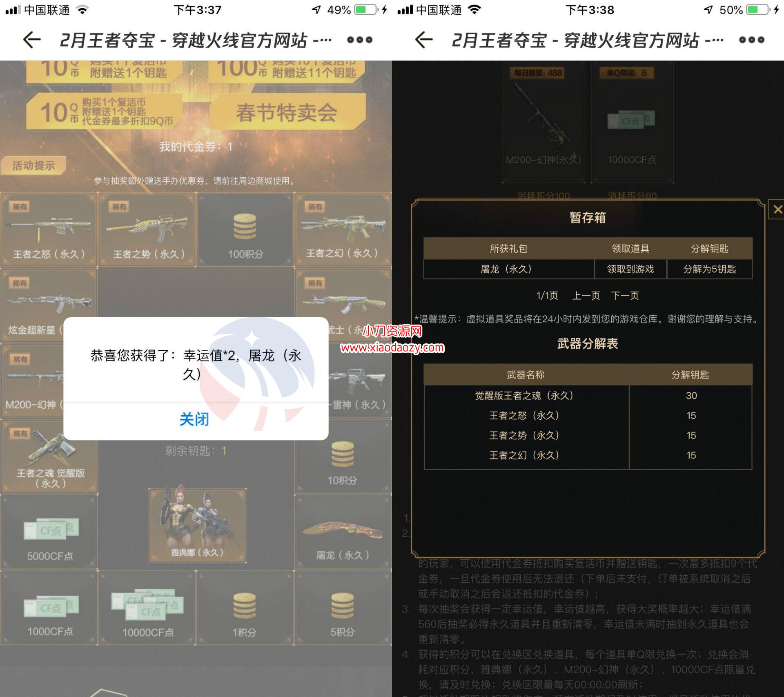Tap 1/1页 page indicator

[547, 296]
